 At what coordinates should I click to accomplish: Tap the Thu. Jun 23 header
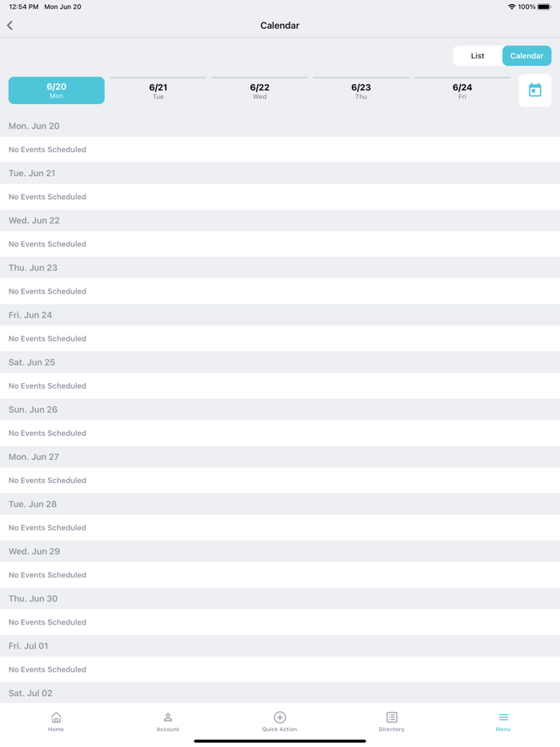(280, 268)
